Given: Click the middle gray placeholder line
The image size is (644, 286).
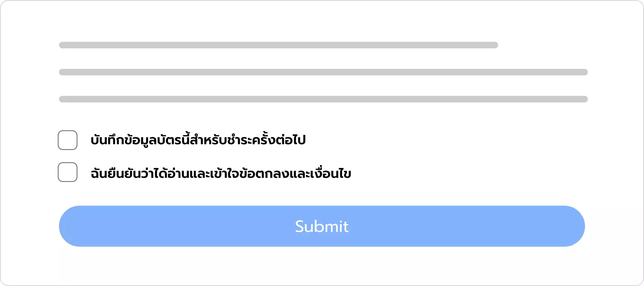Looking at the screenshot, I should tap(323, 72).
